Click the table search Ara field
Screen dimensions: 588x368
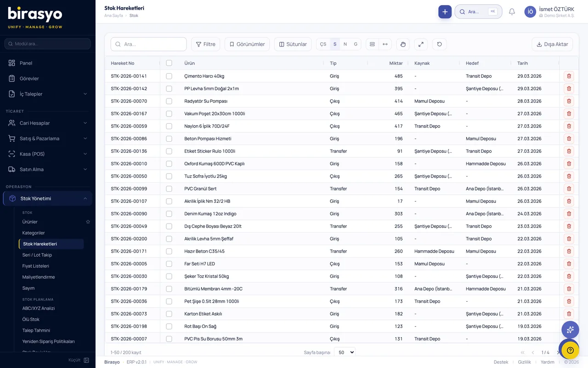coord(148,44)
